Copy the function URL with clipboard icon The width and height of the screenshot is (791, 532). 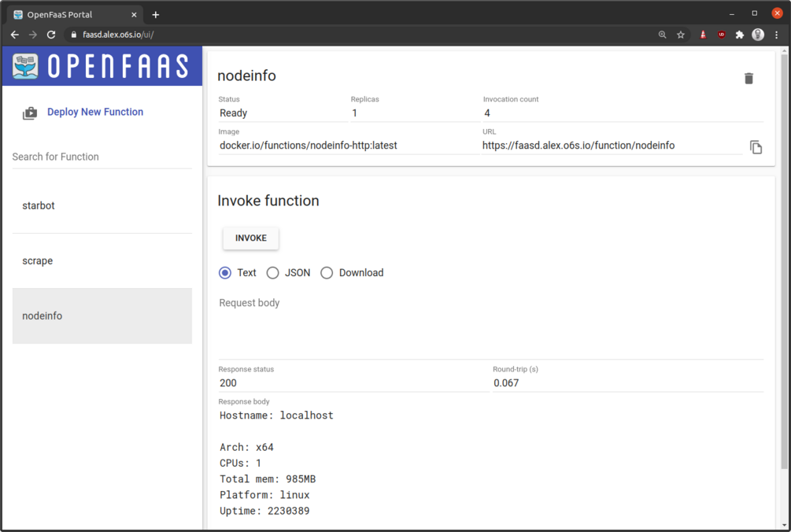[x=756, y=147]
